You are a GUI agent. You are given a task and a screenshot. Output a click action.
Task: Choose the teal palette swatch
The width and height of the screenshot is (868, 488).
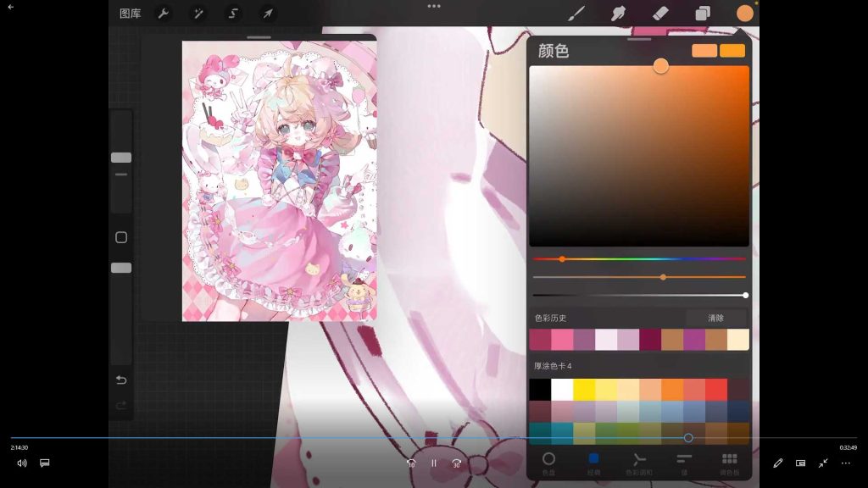point(540,433)
